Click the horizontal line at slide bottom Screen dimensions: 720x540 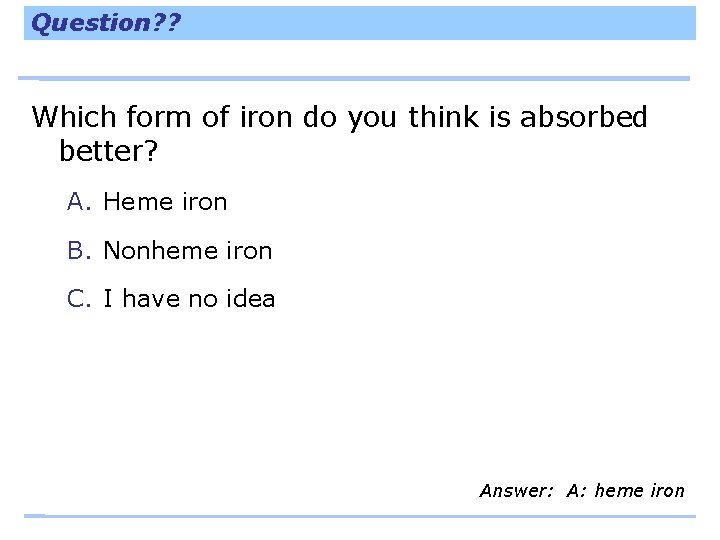[x=360, y=516]
